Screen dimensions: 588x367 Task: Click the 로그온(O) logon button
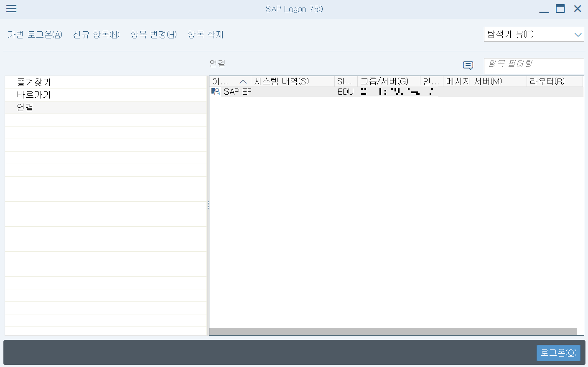(x=558, y=353)
